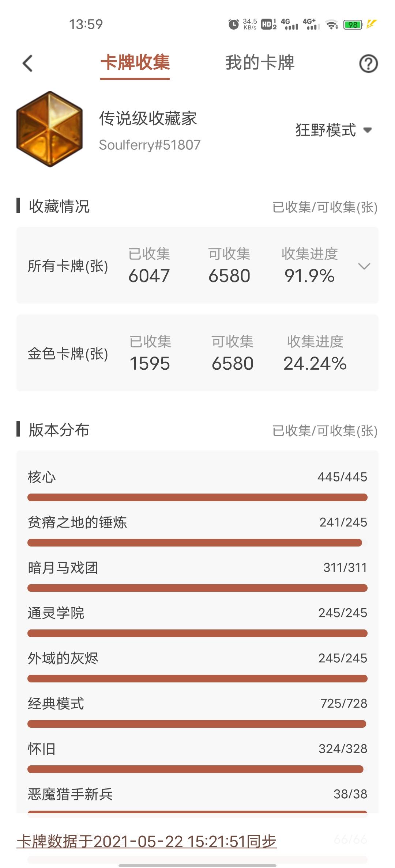The image size is (395, 868).
Task: Expand the 所有卡牌 row chevron
Action: [364, 266]
